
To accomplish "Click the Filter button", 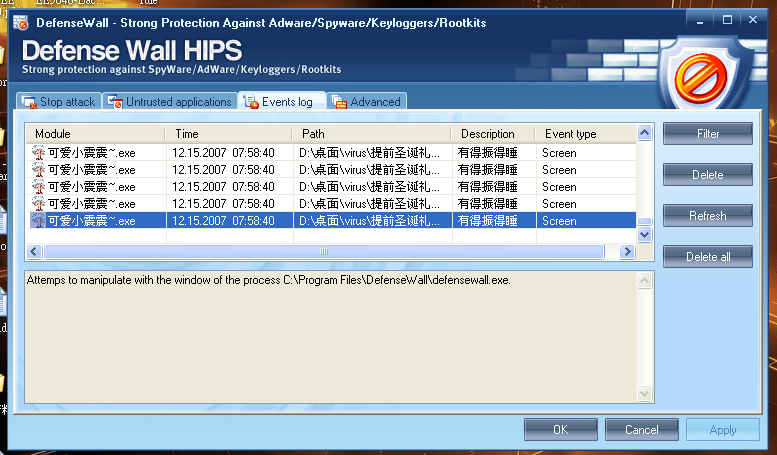I will pos(708,134).
